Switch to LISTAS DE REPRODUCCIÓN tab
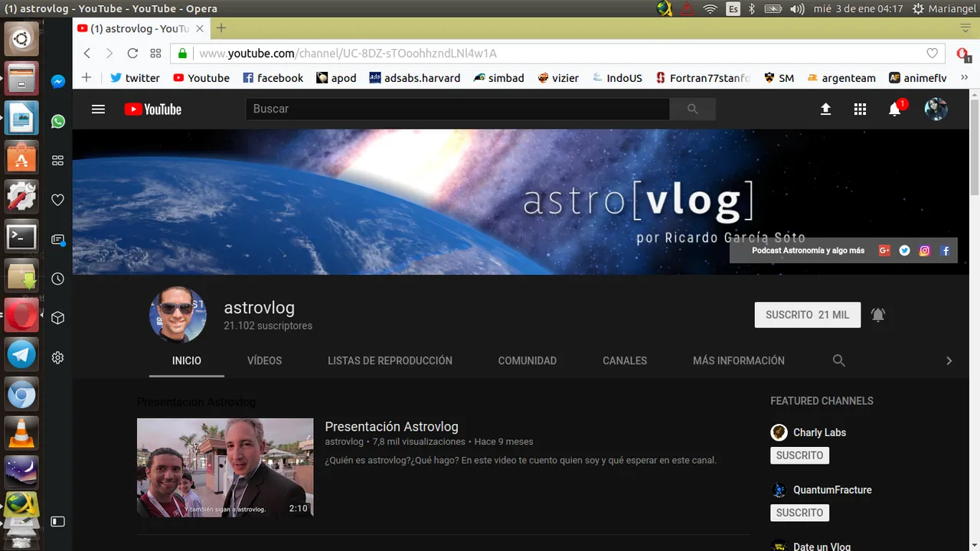 pyautogui.click(x=390, y=360)
